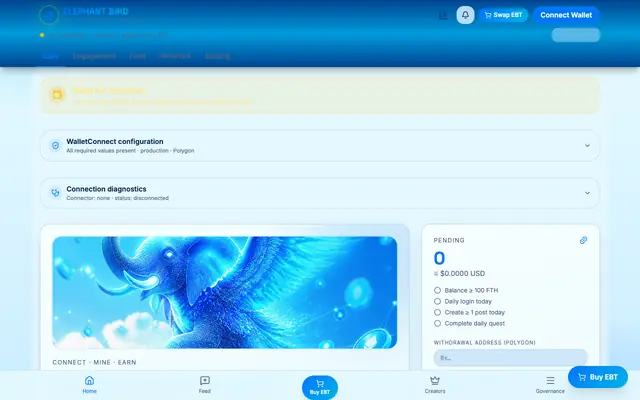Expand Connection diagnostics chevron

tap(587, 193)
